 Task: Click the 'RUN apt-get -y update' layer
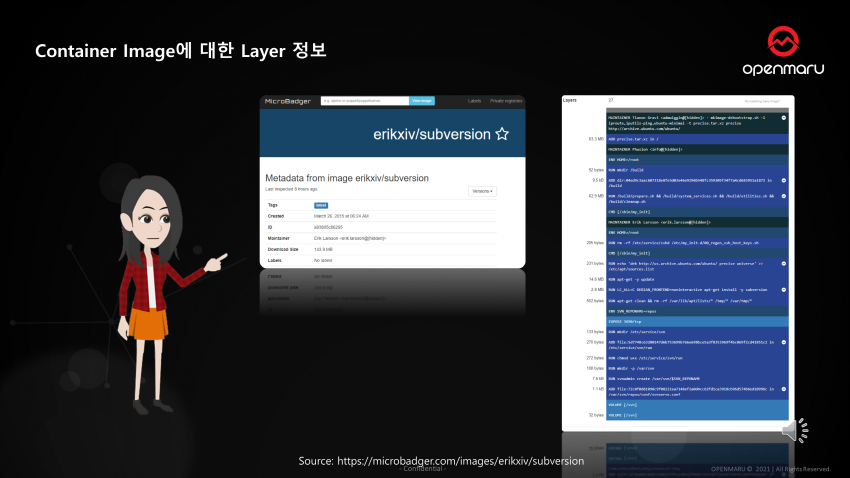[697, 280]
